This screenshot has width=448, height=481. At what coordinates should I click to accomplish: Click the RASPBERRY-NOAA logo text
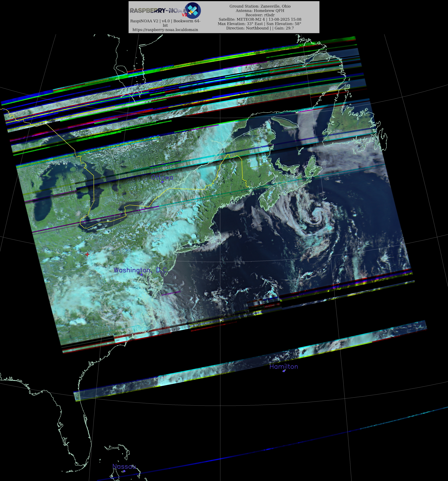pos(157,10)
